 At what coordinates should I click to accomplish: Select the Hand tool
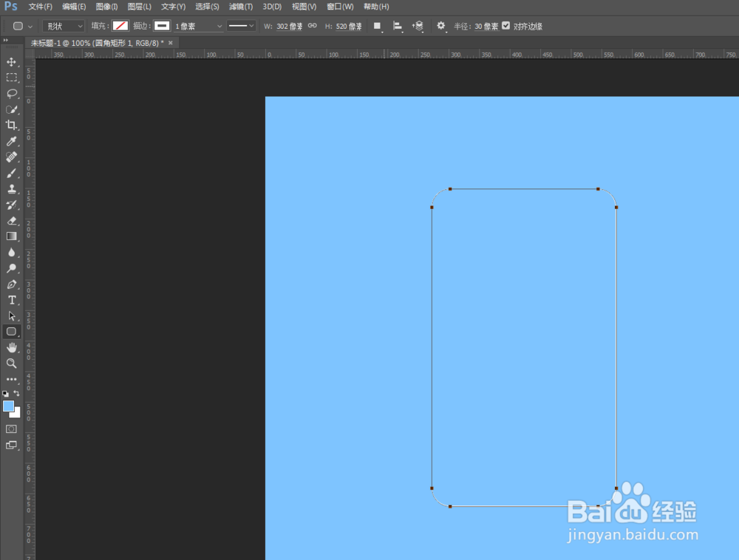[11, 347]
